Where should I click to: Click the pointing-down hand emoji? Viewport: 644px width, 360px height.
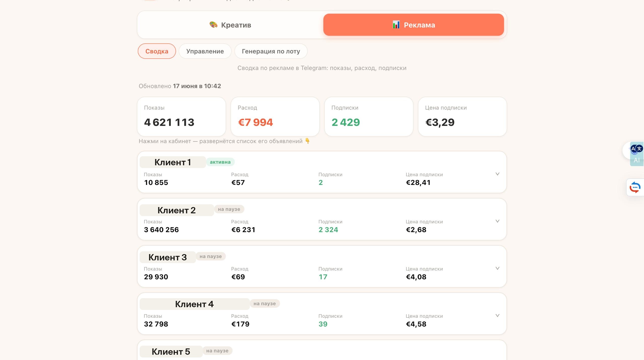coord(307,141)
